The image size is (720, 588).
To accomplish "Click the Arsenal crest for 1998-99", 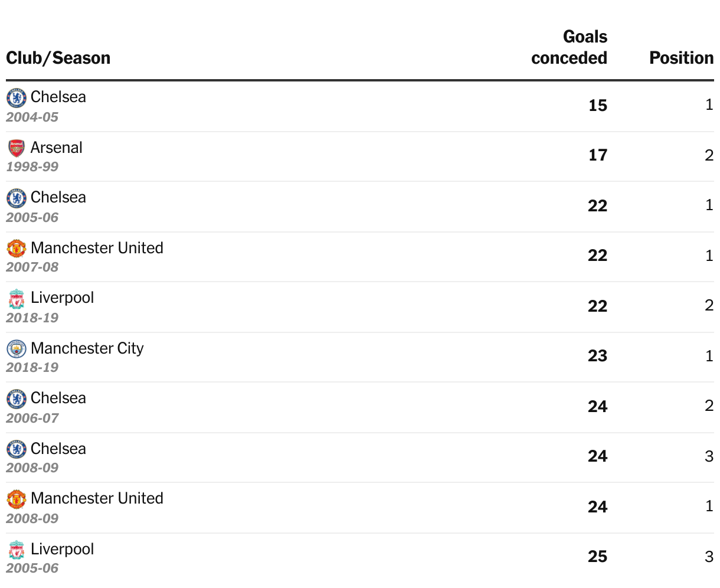I will coord(16,148).
